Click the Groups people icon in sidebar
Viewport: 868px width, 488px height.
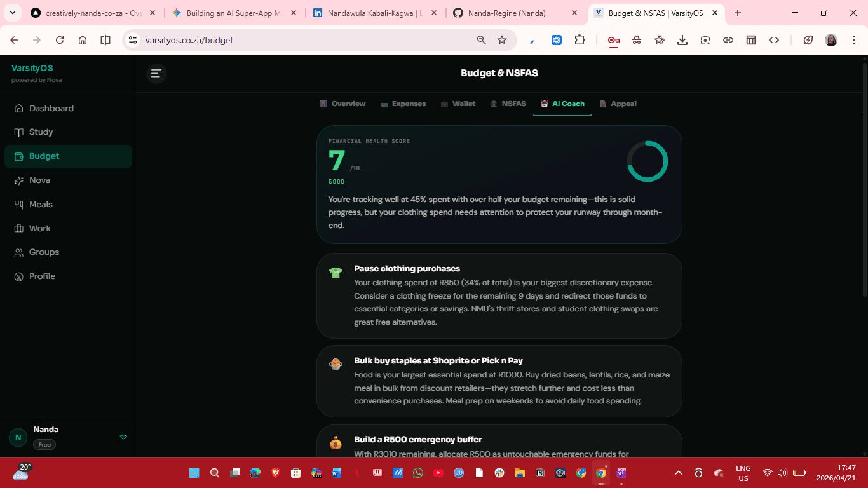point(19,252)
